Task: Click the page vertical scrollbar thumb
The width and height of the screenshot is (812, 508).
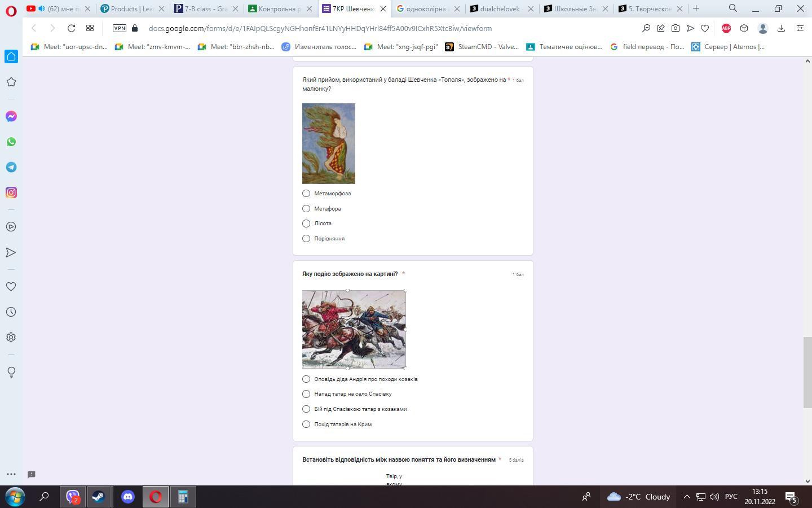Action: point(807,372)
